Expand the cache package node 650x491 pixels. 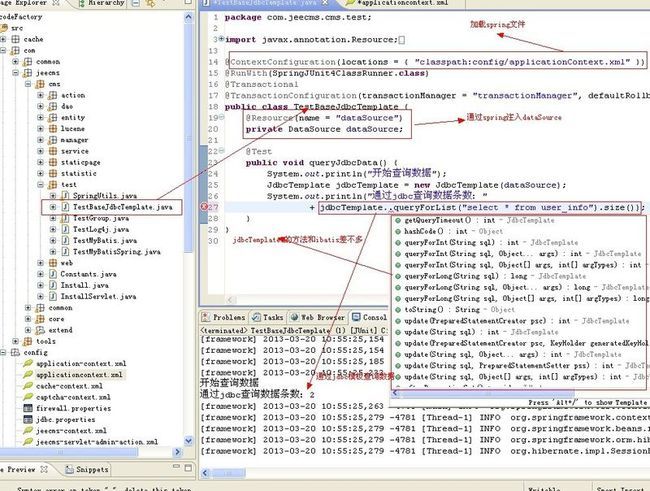click(3, 39)
